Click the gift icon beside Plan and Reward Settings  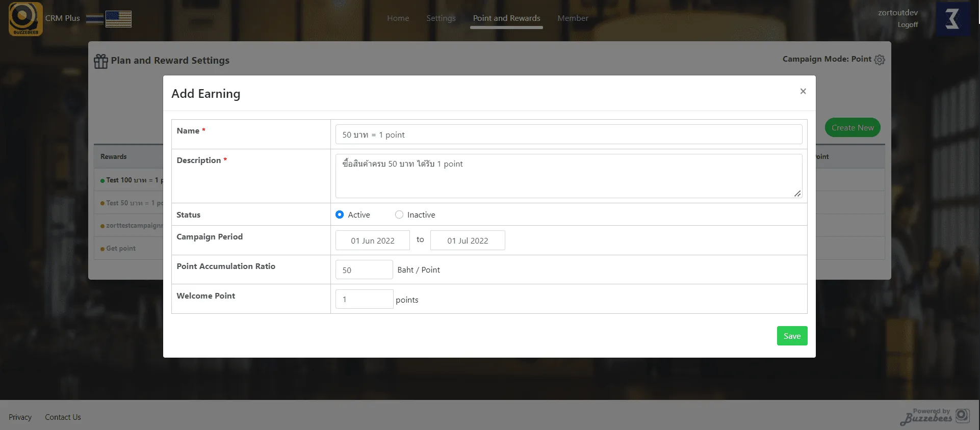tap(101, 61)
